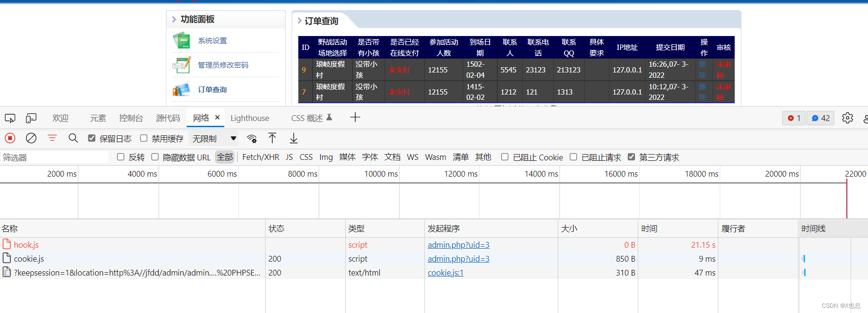Open network search magnifier

point(73,138)
